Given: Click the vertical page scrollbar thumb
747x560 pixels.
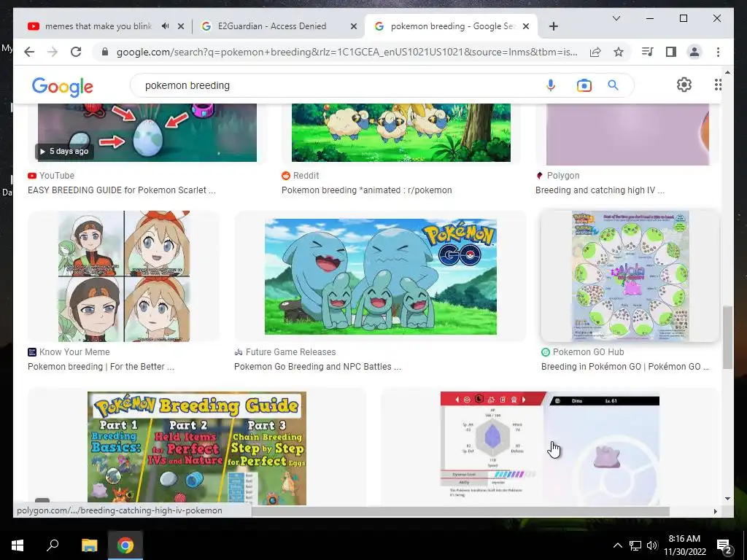Looking at the screenshot, I should (727, 337).
